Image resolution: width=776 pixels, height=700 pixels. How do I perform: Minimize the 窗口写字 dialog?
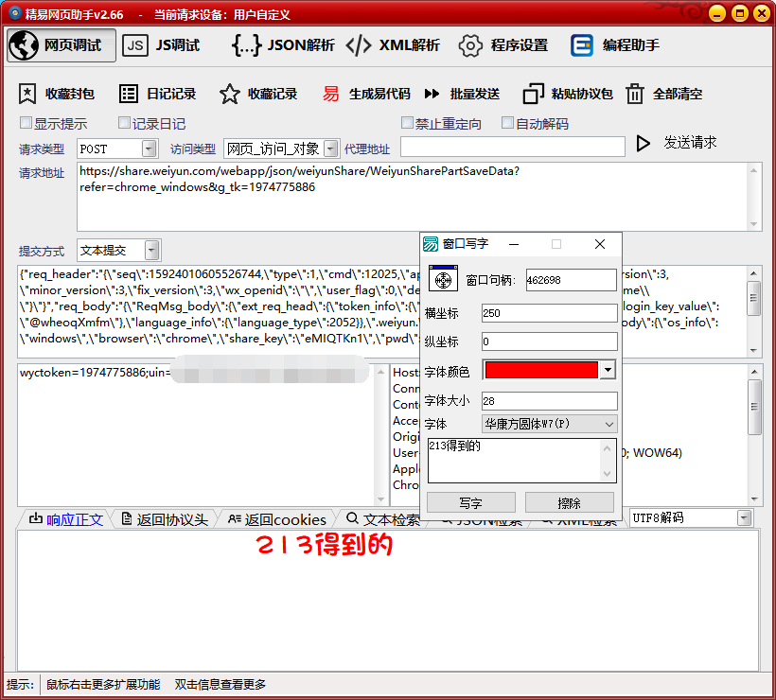(x=514, y=244)
